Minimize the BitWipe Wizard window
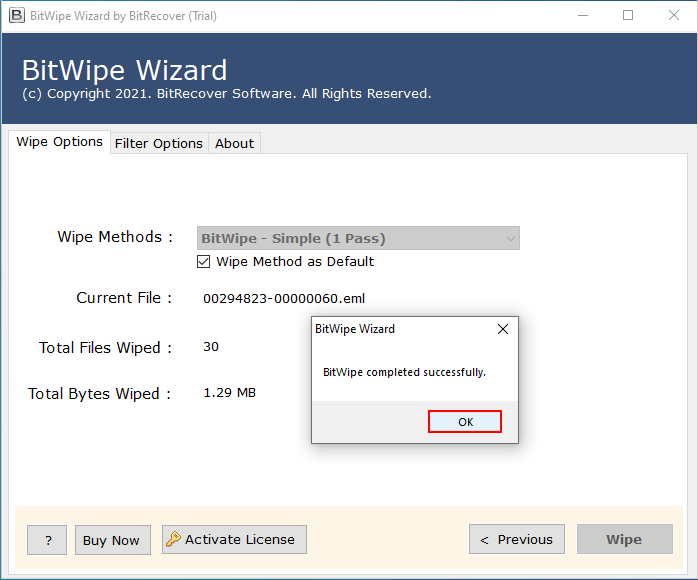 582,16
